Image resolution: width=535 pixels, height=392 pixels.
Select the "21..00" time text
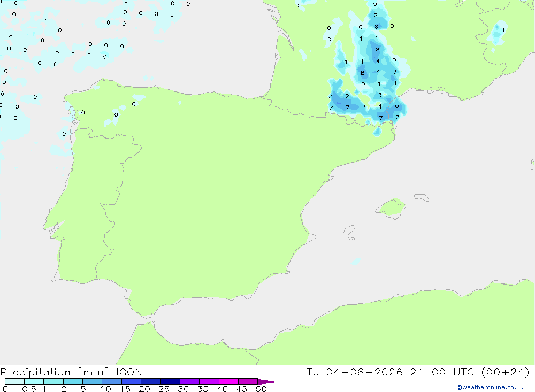428,372
